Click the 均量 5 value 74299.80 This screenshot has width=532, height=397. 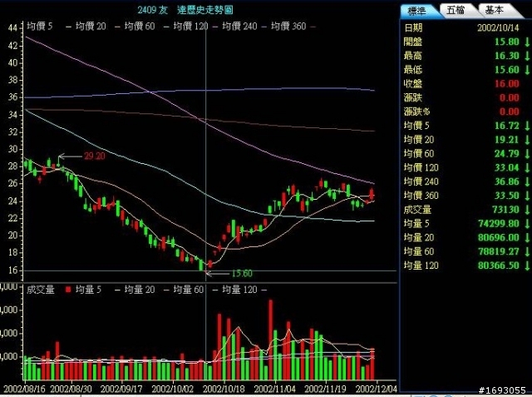pos(499,223)
